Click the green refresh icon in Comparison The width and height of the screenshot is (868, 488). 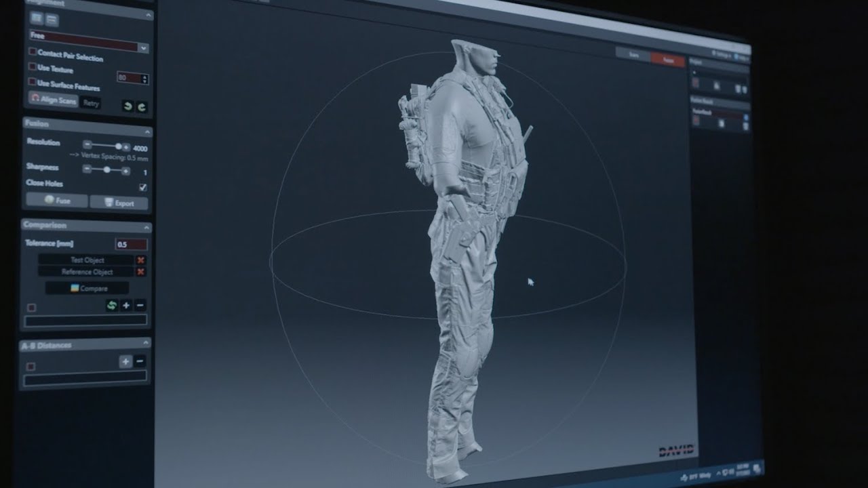[112, 306]
